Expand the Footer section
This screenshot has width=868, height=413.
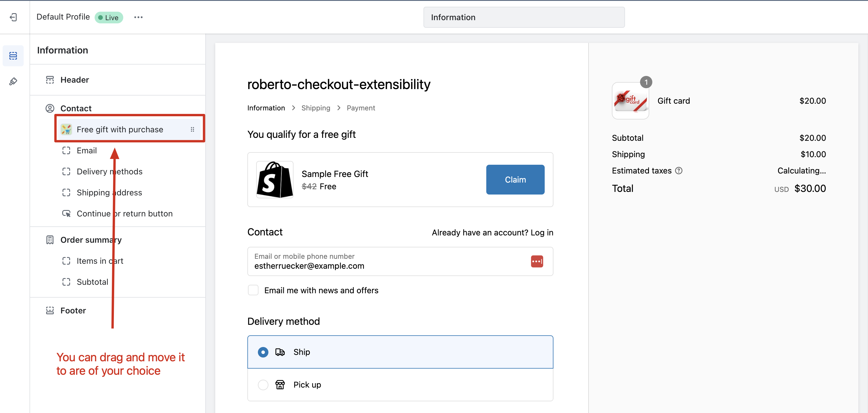[x=73, y=310]
